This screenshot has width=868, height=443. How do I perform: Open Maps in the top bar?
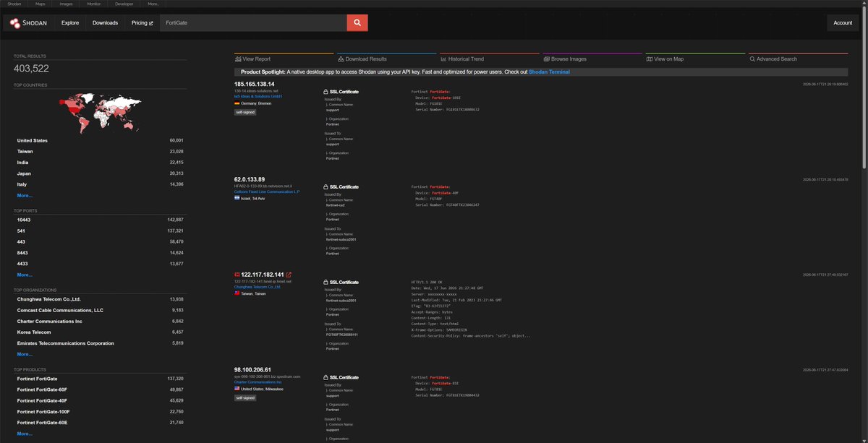click(x=41, y=4)
